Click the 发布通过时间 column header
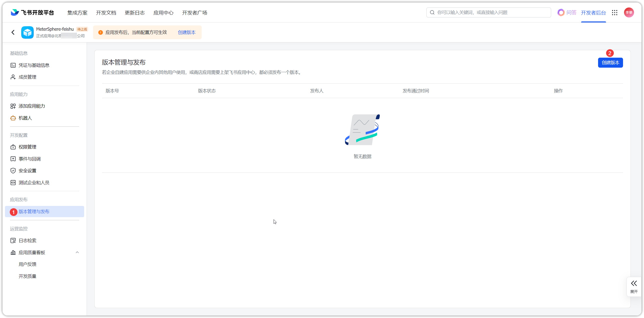644x318 pixels. click(x=416, y=91)
